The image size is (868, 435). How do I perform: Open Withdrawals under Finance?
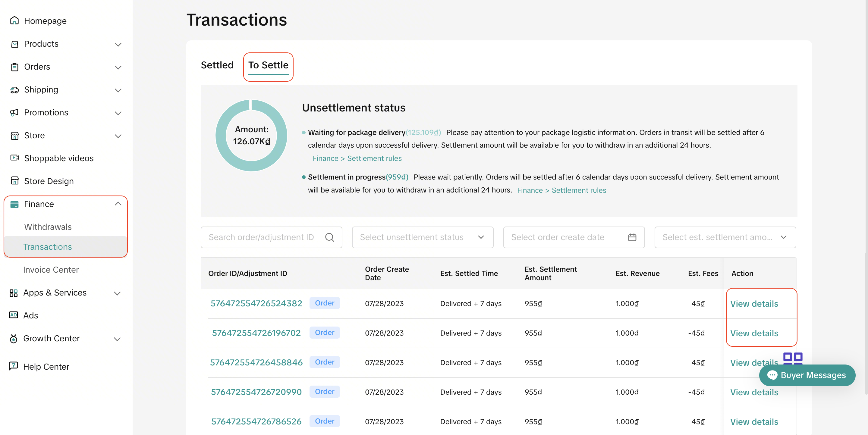48,227
